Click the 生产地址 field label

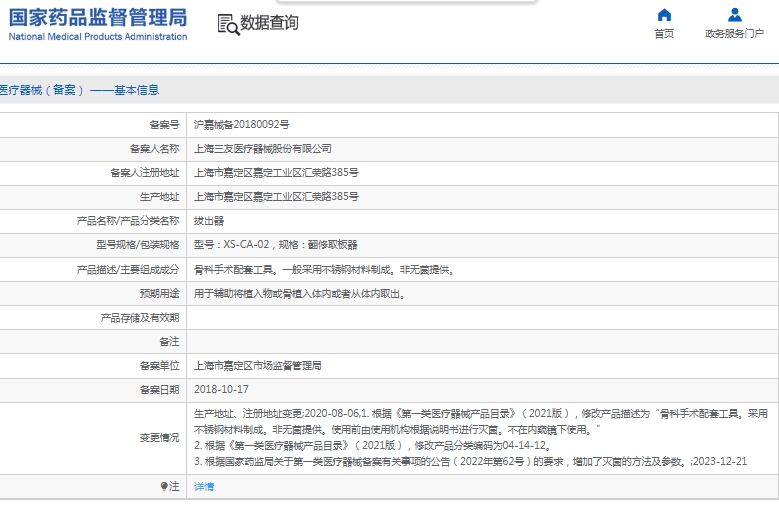pos(159,196)
